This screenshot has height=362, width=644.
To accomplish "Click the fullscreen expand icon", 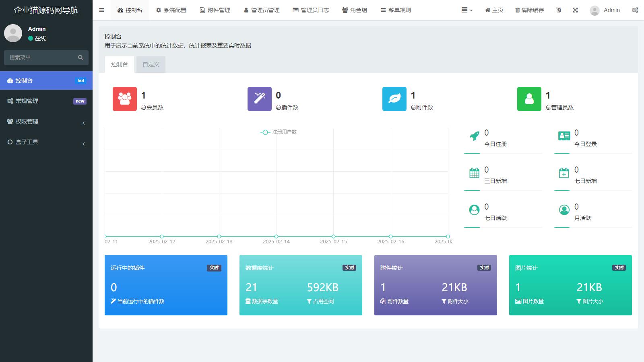I will pos(575,10).
